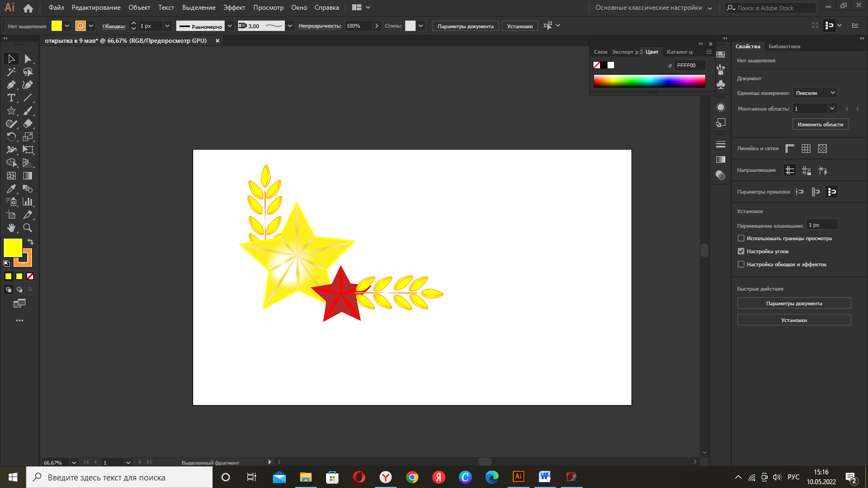Image resolution: width=868 pixels, height=488 pixels.
Task: Open the 'Единицы измерения' units dropdown
Action: click(x=815, y=93)
